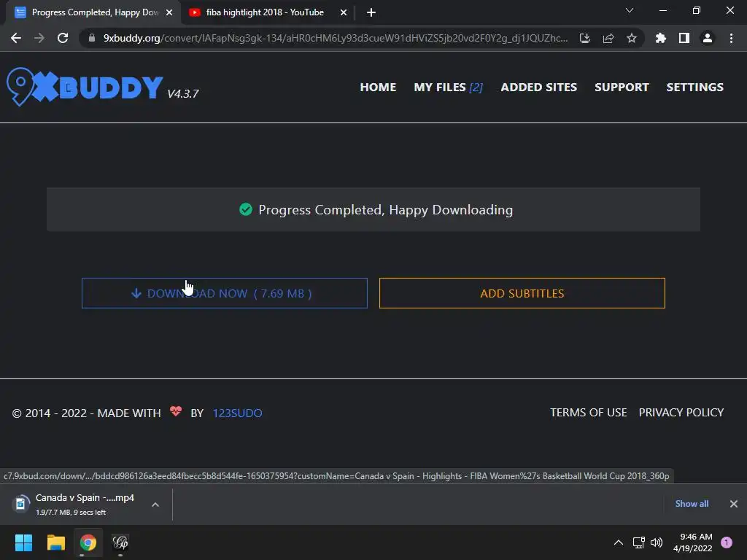
Task: Open SETTINGS page
Action: (694, 87)
